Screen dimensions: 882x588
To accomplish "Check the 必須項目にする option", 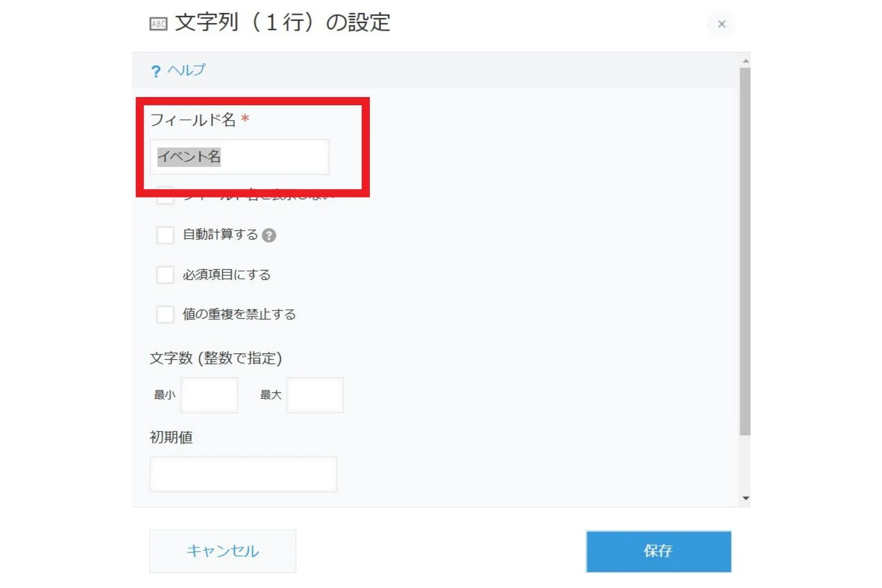I will point(165,275).
